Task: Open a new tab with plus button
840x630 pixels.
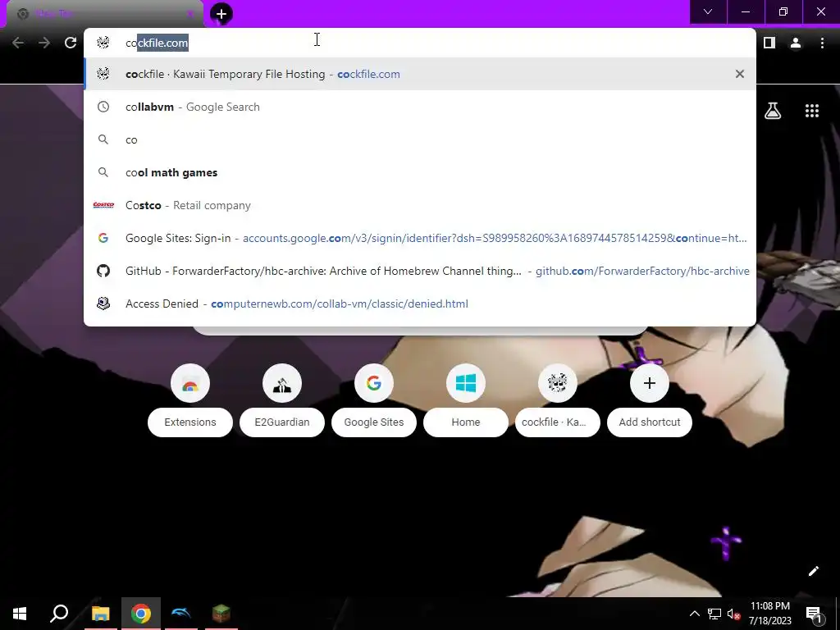Action: pos(221,14)
